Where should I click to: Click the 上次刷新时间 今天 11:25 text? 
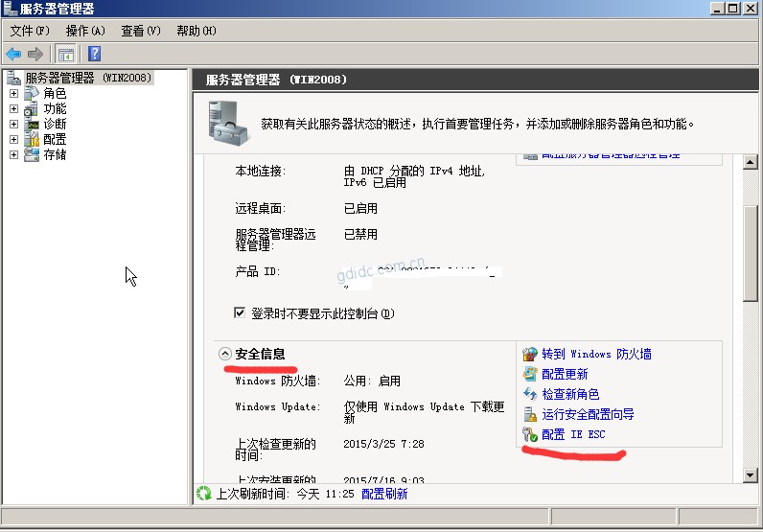click(x=285, y=494)
